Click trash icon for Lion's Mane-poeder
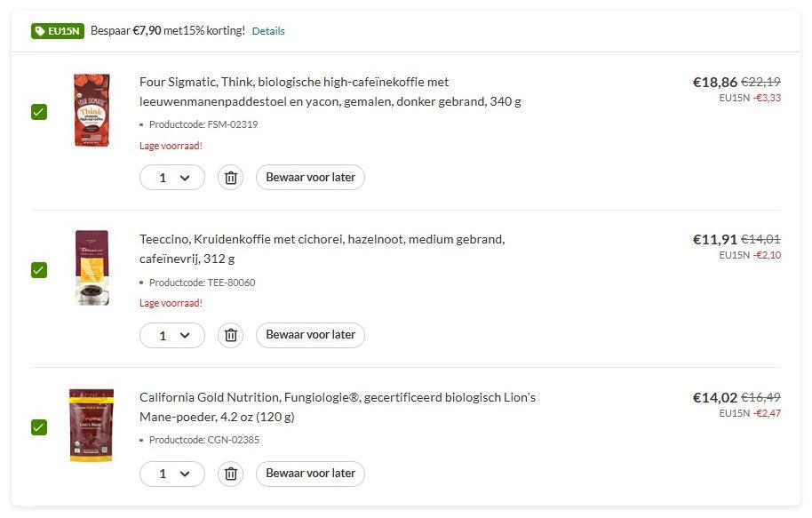This screenshot has width=812, height=518. pos(231,474)
